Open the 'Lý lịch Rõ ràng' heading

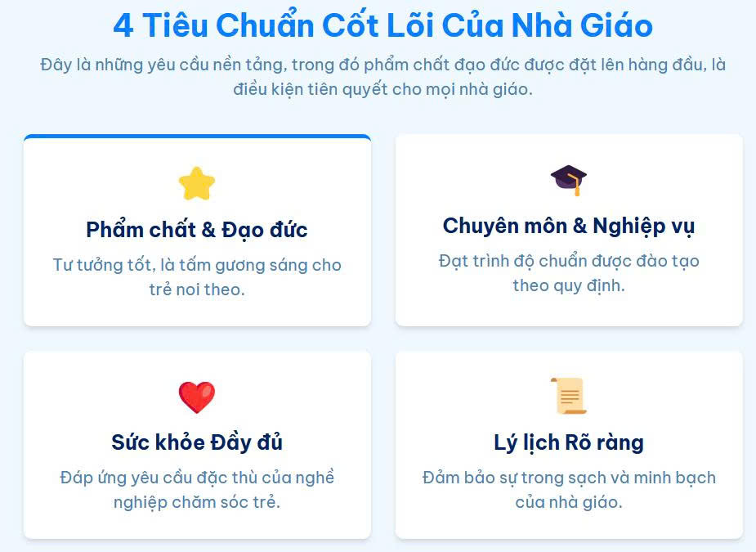coord(569,442)
